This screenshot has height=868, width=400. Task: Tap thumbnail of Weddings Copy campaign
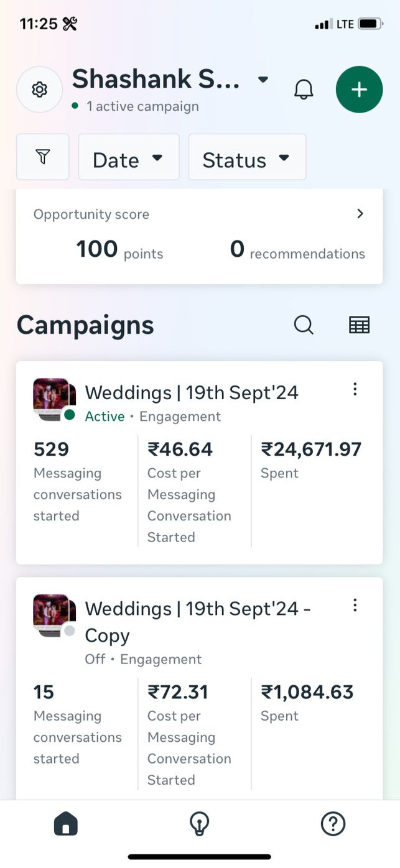(52, 614)
